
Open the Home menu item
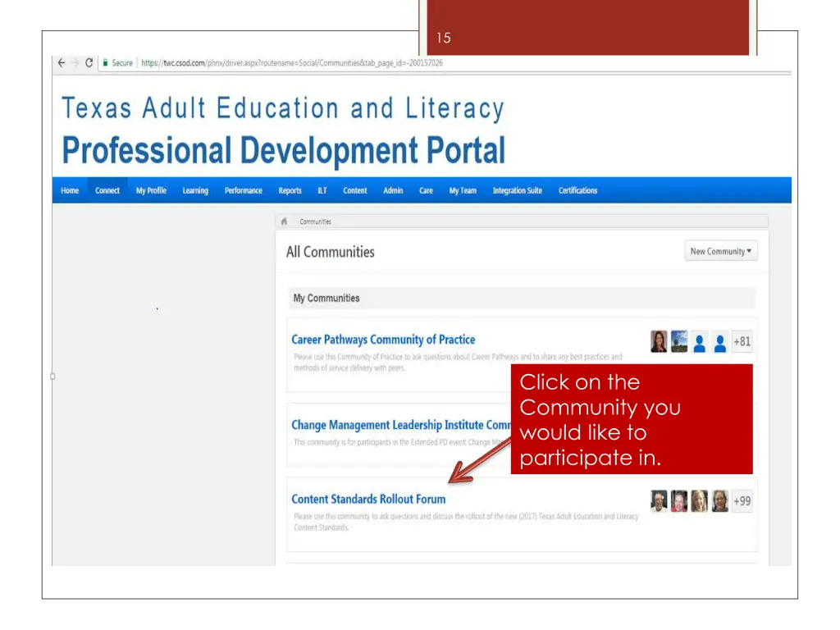[x=70, y=190]
